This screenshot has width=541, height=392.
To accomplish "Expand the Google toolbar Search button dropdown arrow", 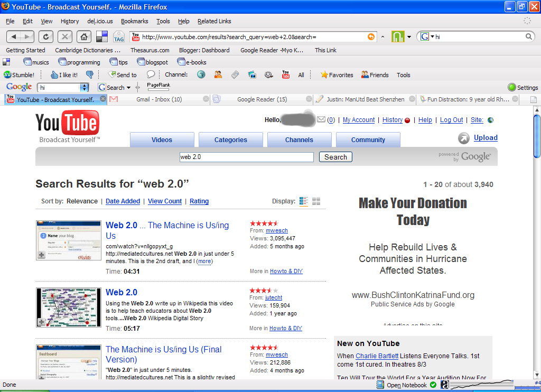I will [x=129, y=88].
